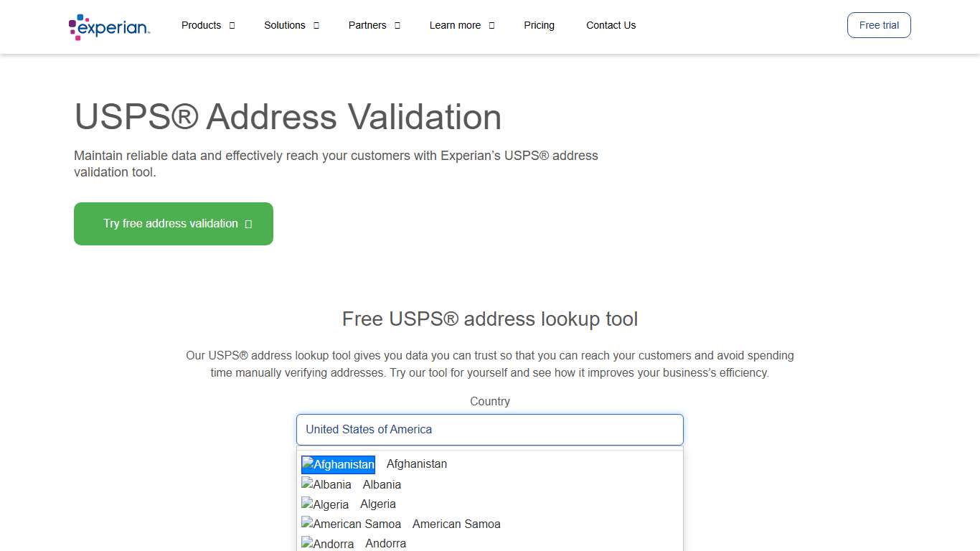Click the United States of America input field
The image size is (980, 551).
pos(490,430)
